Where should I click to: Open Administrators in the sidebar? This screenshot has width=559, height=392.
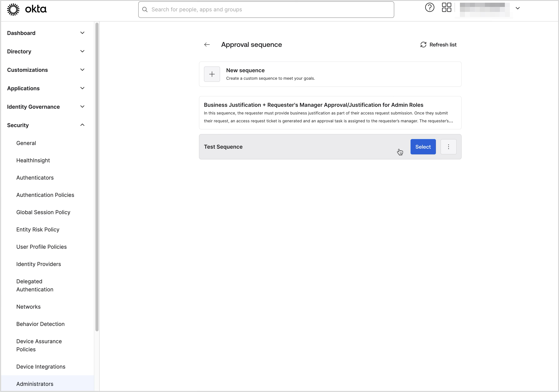point(35,384)
